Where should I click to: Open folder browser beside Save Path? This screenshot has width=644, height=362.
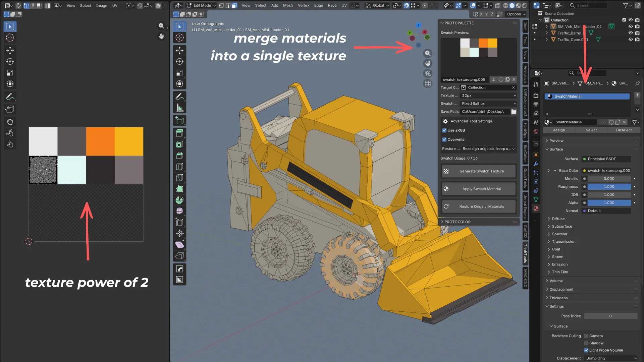(x=514, y=112)
